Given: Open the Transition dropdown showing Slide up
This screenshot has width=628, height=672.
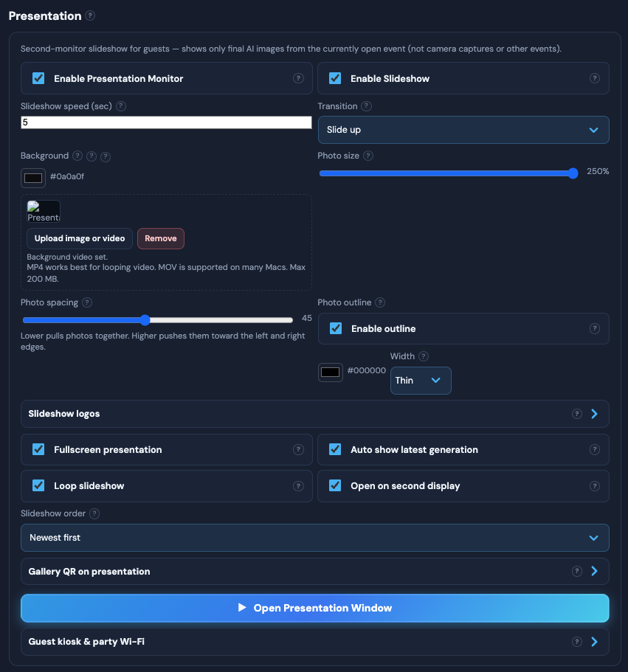Looking at the screenshot, I should [x=463, y=130].
